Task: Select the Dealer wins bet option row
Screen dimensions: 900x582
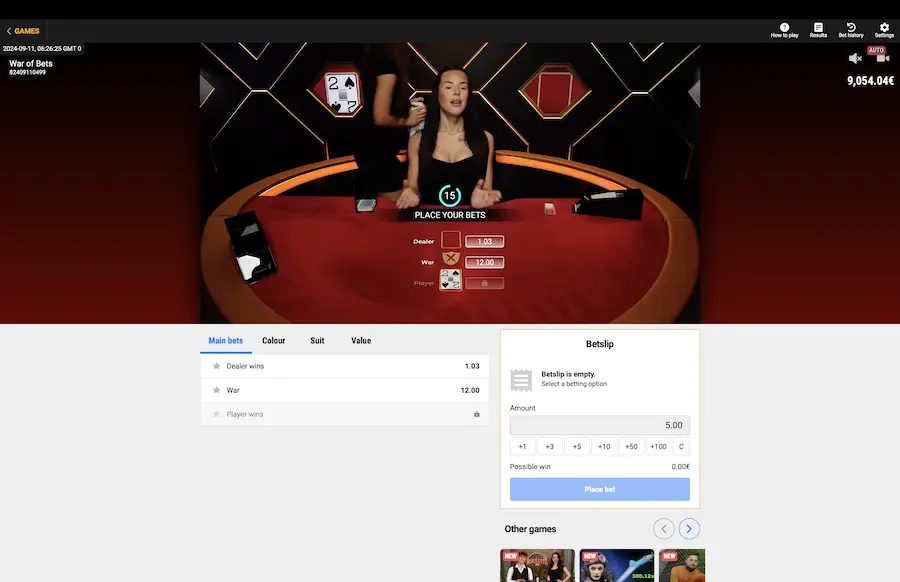Action: (344, 366)
